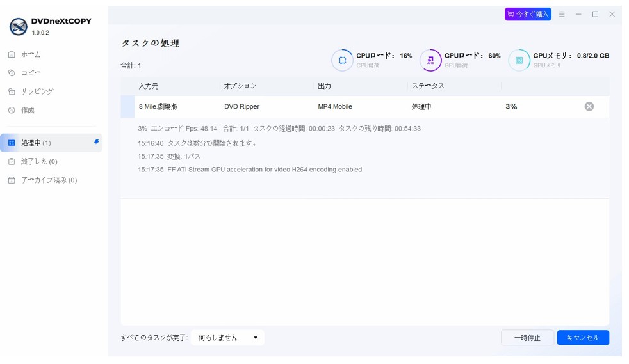This screenshot has height=364, width=629.
Task: Click the 今すぐ購入 buy now button
Action: [528, 14]
